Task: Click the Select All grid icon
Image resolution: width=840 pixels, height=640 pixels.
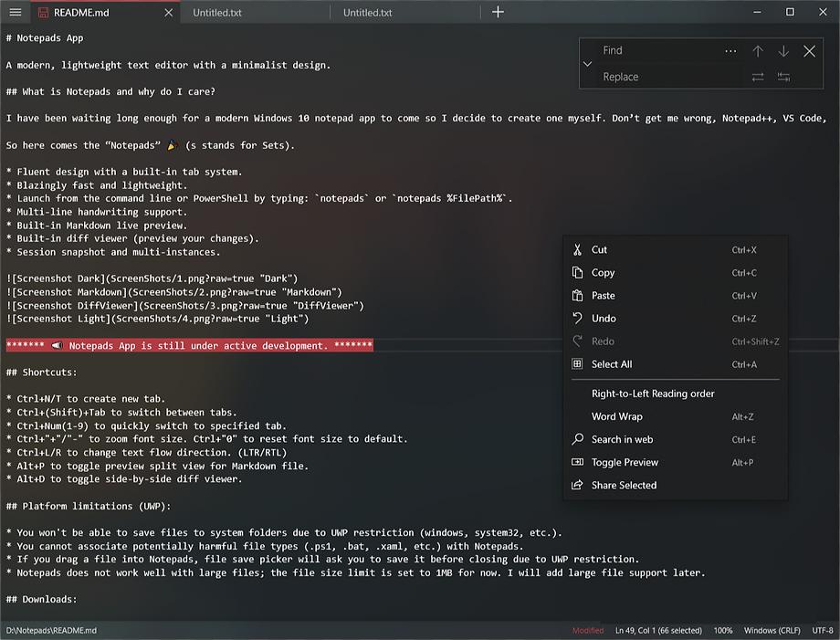Action: tap(577, 364)
